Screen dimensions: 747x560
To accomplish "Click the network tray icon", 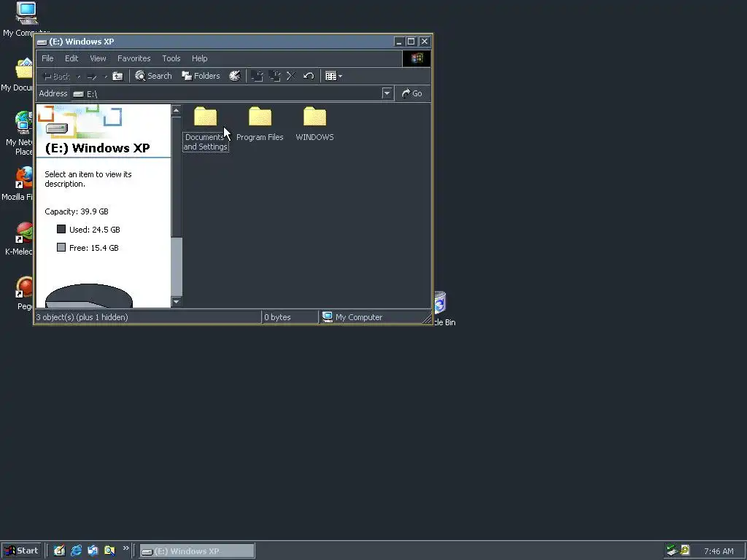I will tap(672, 551).
